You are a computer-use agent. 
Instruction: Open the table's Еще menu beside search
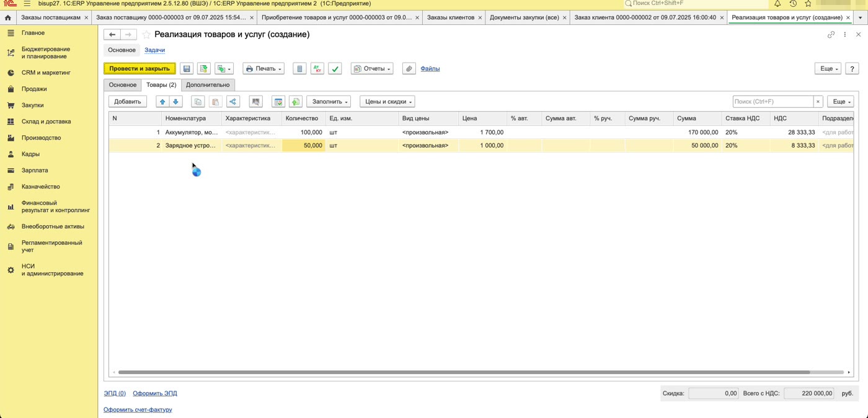(x=840, y=102)
